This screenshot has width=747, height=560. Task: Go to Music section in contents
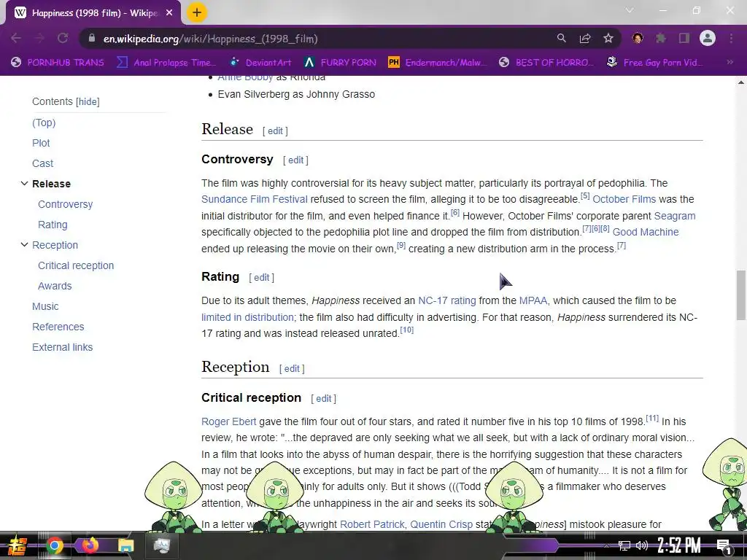(45, 307)
